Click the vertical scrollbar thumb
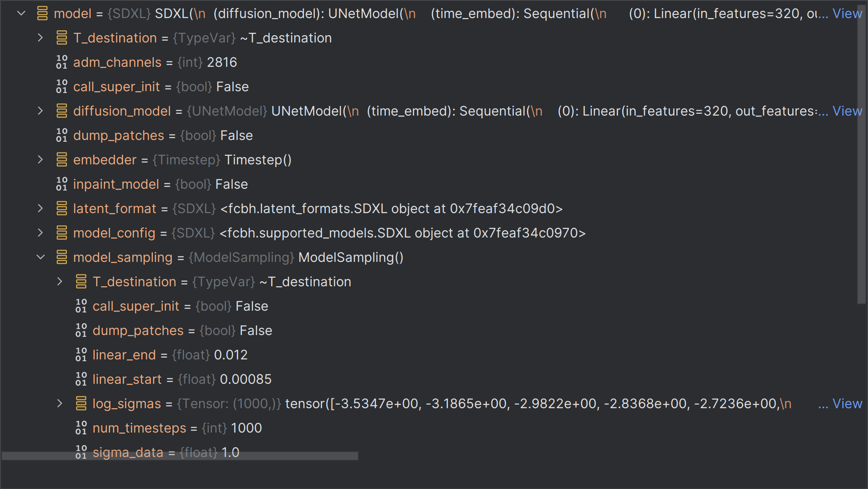This screenshot has height=489, width=868. (862, 154)
